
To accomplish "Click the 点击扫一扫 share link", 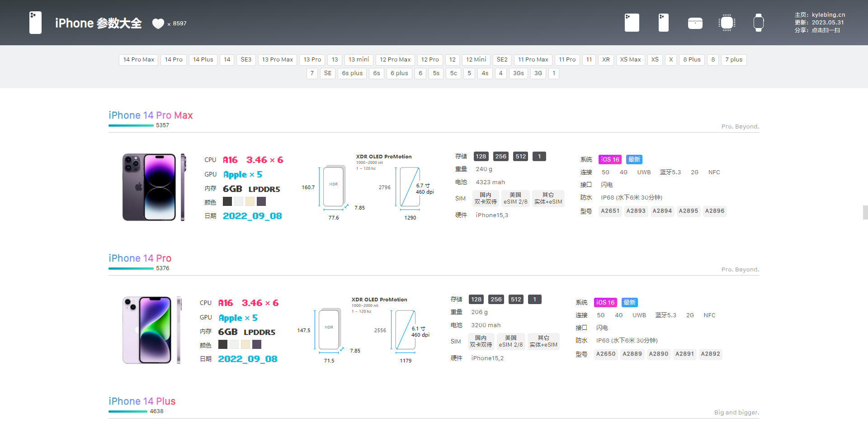I will [825, 30].
